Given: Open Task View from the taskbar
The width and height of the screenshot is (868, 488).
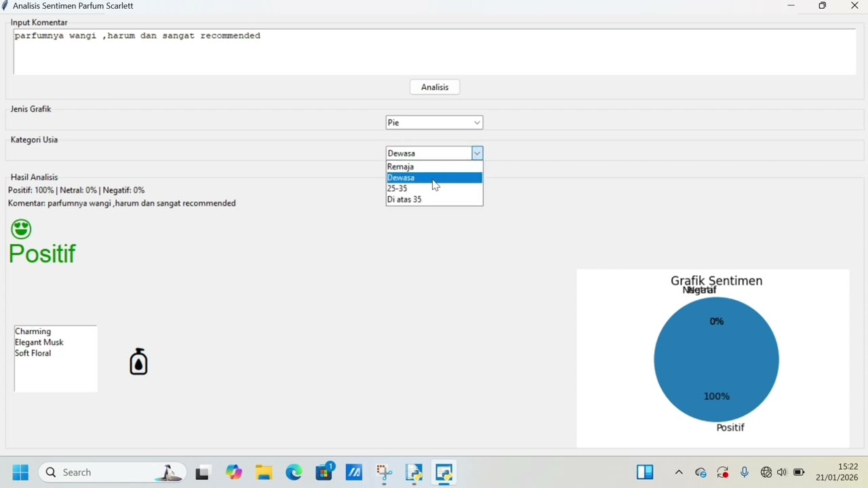Looking at the screenshot, I should pos(202,473).
